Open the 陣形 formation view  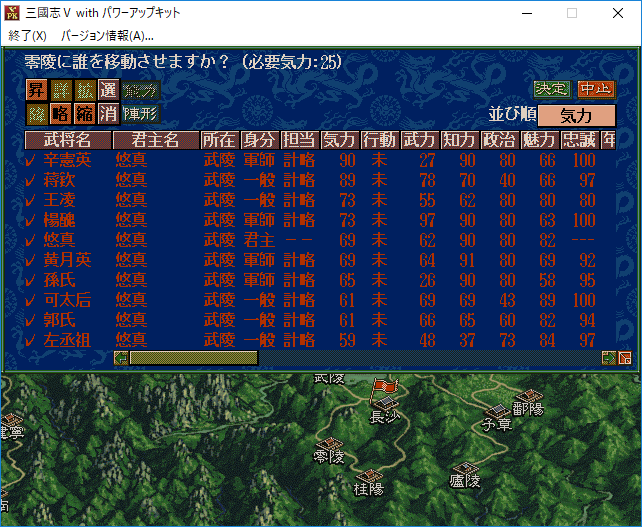(140, 113)
